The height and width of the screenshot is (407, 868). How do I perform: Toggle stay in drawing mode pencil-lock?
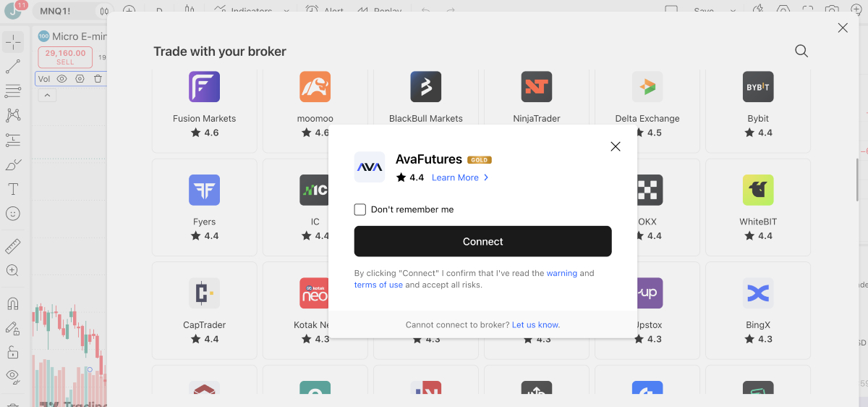tap(13, 328)
